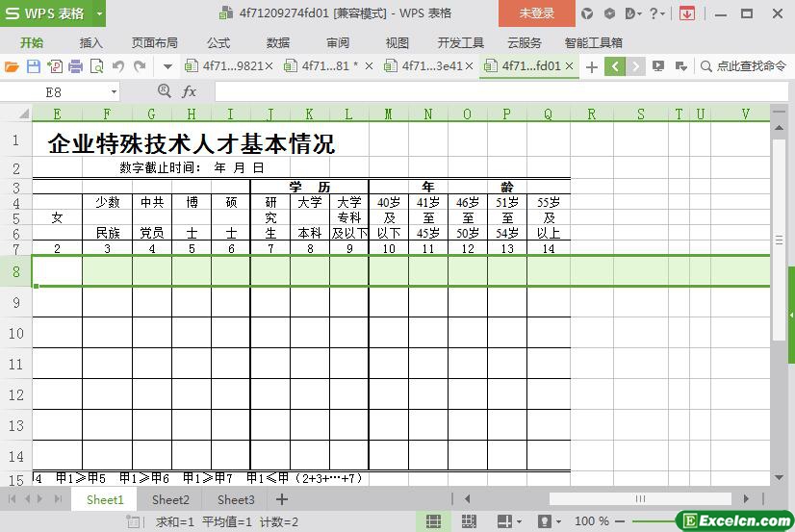
Task: Click the zoom lookup icon near fx
Action: [164, 91]
